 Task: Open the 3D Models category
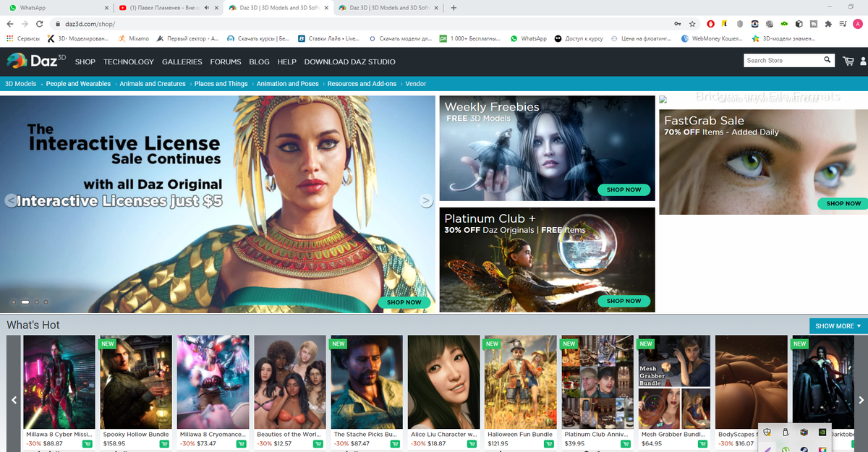(20, 84)
